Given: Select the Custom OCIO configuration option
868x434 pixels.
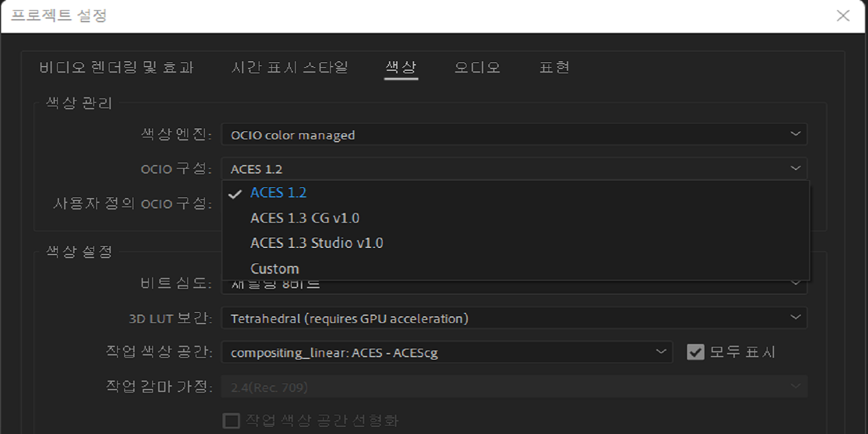Looking at the screenshot, I should (275, 268).
